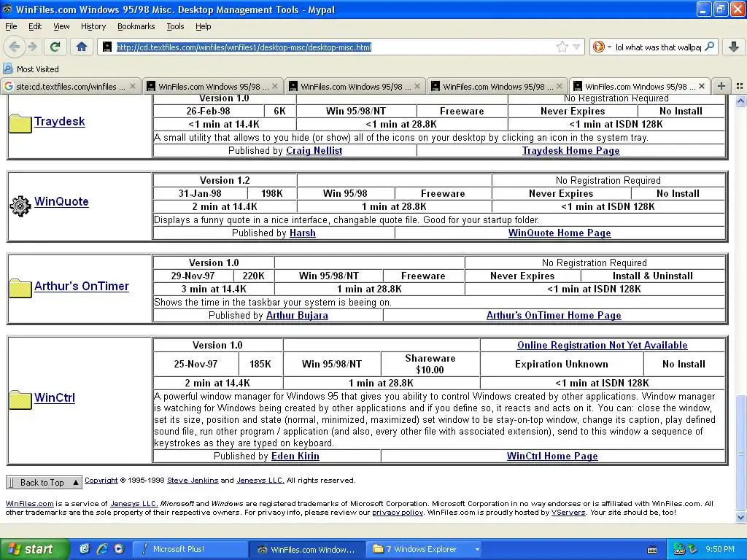Open WinCtrl Home Page link
This screenshot has height=560, width=747.
[x=552, y=456]
